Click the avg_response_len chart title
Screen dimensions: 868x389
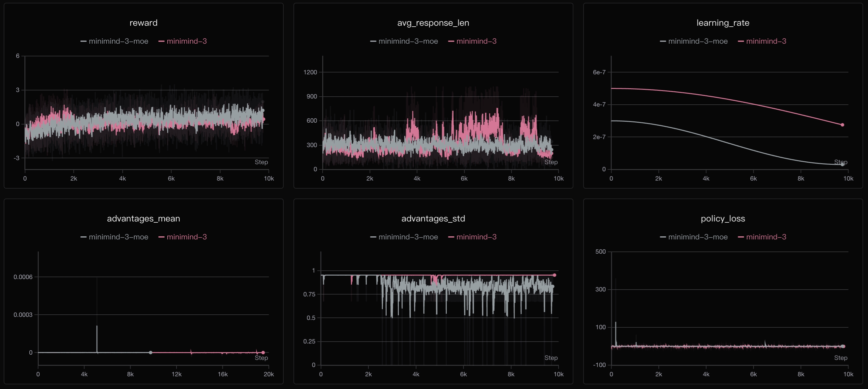pos(433,23)
